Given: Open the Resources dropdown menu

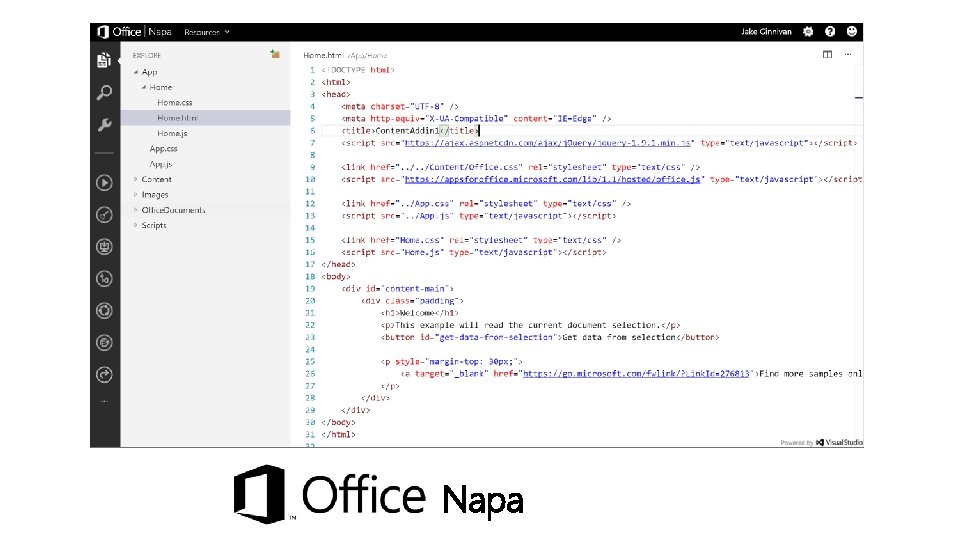Looking at the screenshot, I should click(207, 32).
